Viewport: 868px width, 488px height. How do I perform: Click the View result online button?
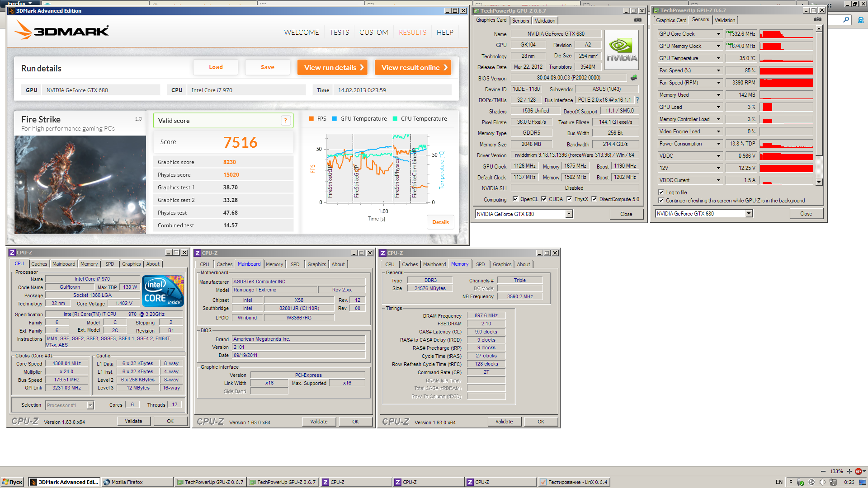[x=413, y=67]
